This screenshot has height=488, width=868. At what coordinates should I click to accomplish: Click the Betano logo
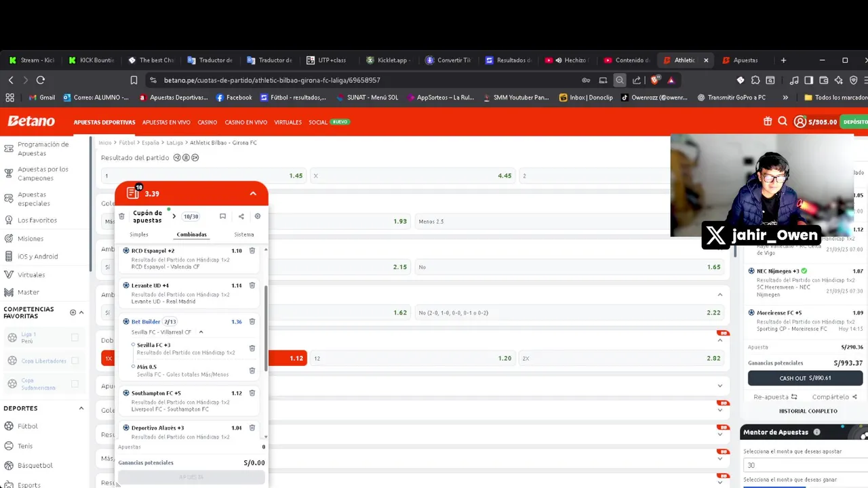31,121
